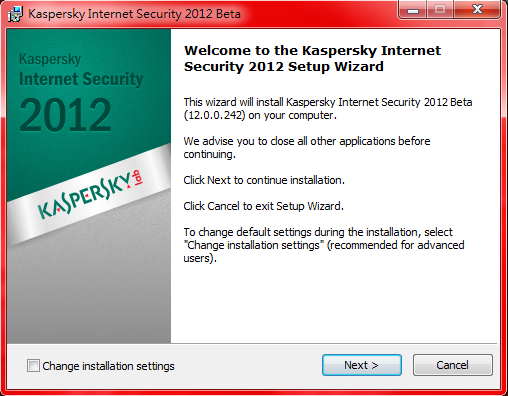Click the window title Kaspersky Internet Security 2012 Beta
This screenshot has height=396, width=508.
pos(134,14)
